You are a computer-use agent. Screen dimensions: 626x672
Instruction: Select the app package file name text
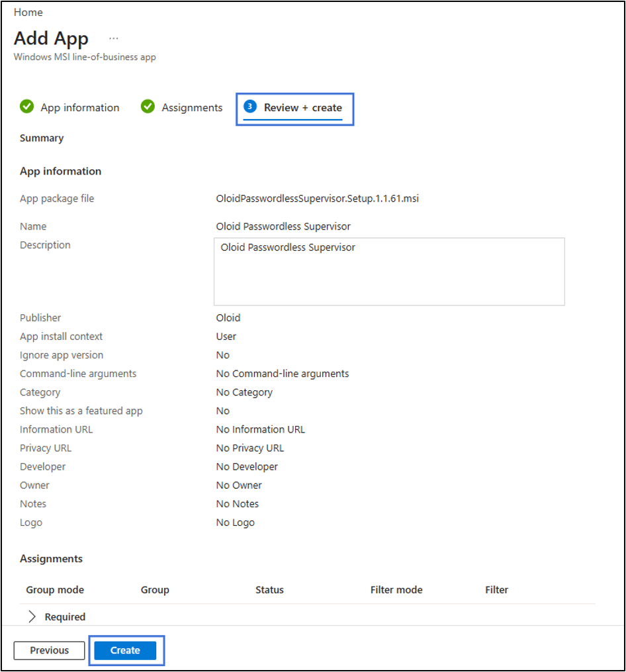click(317, 198)
